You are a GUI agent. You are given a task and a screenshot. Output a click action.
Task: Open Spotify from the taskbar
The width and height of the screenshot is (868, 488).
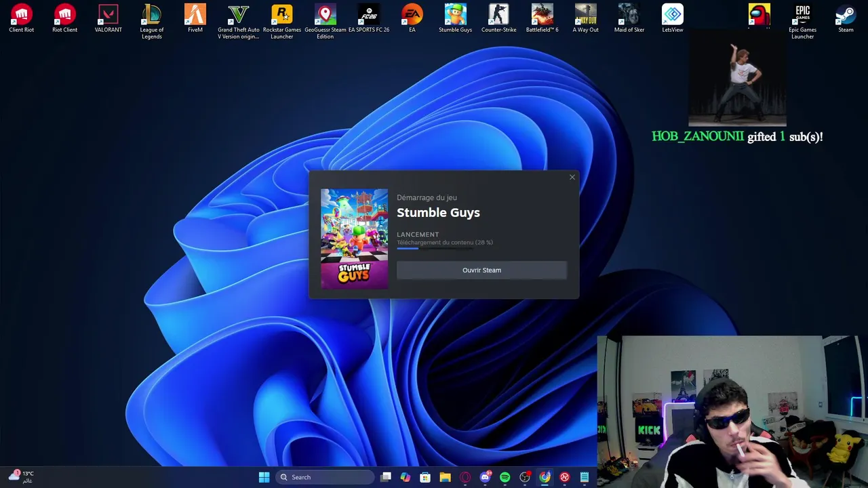(x=505, y=477)
